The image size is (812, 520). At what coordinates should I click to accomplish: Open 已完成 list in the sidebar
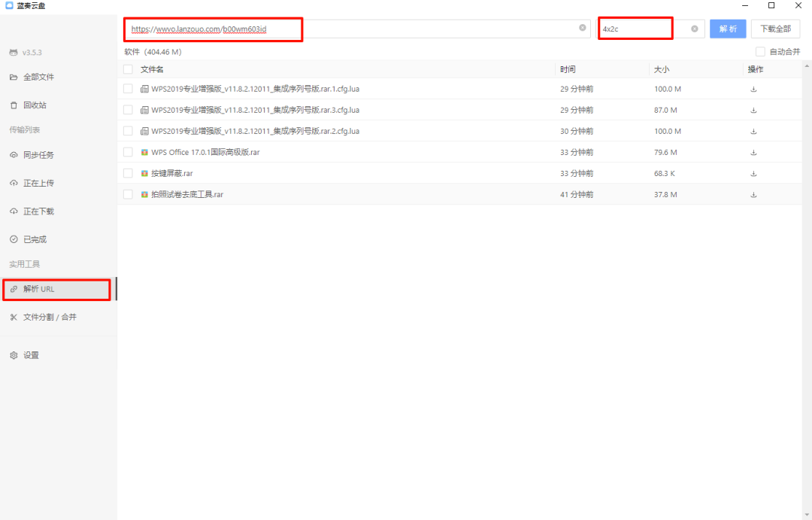coord(59,239)
